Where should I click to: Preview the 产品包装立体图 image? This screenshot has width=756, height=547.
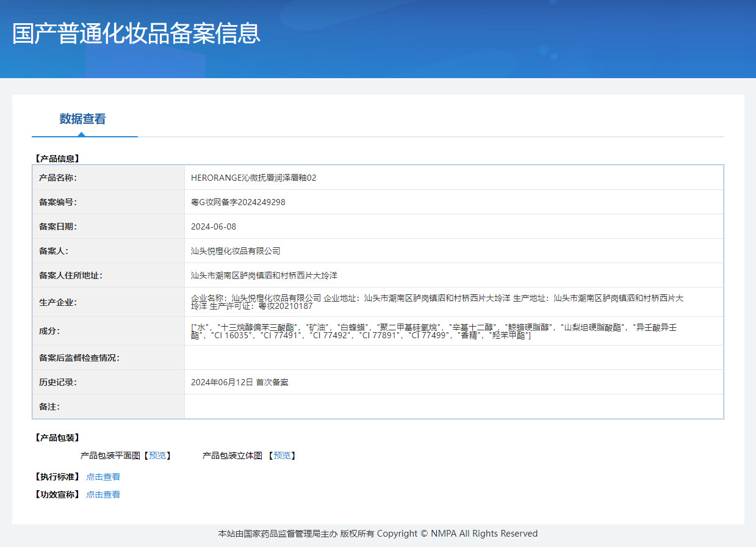coord(281,455)
